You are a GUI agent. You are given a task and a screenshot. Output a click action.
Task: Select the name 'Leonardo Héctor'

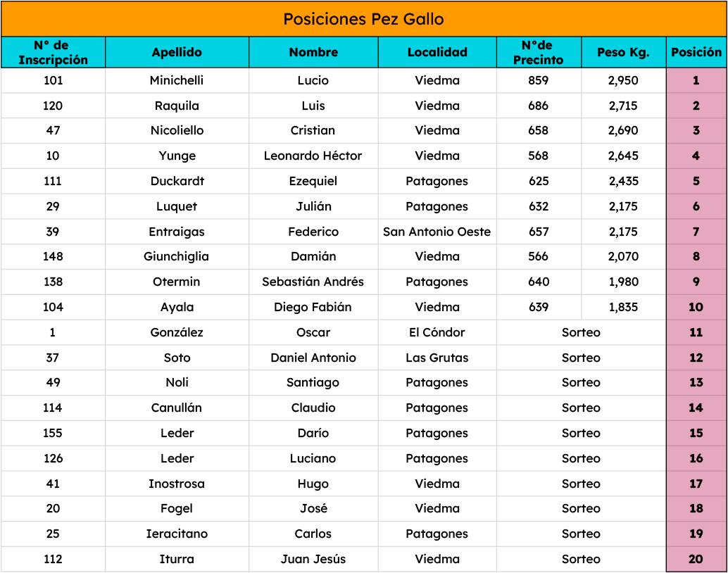click(x=313, y=156)
